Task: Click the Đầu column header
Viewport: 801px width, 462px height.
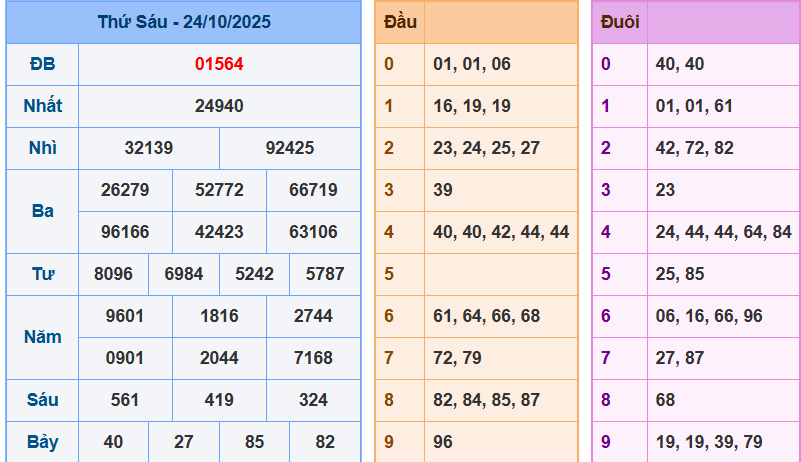Action: (x=401, y=22)
